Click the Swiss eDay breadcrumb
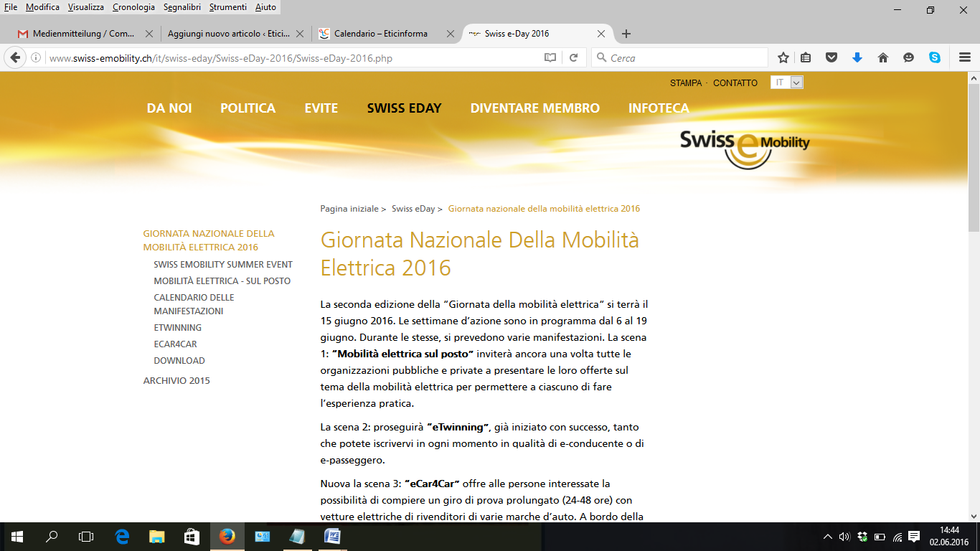 point(413,209)
